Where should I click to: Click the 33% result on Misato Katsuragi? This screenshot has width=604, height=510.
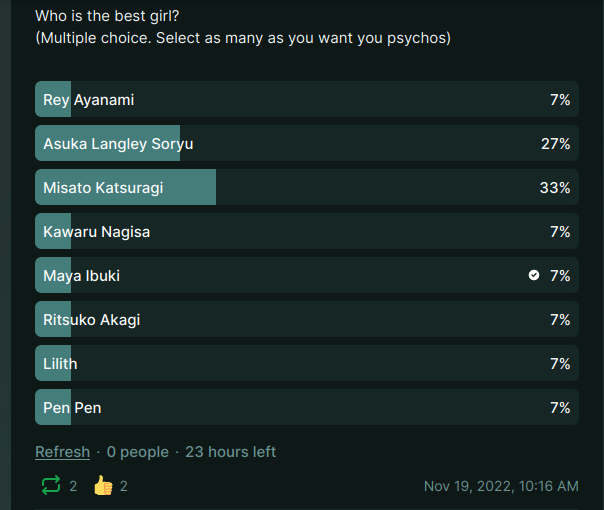555,188
